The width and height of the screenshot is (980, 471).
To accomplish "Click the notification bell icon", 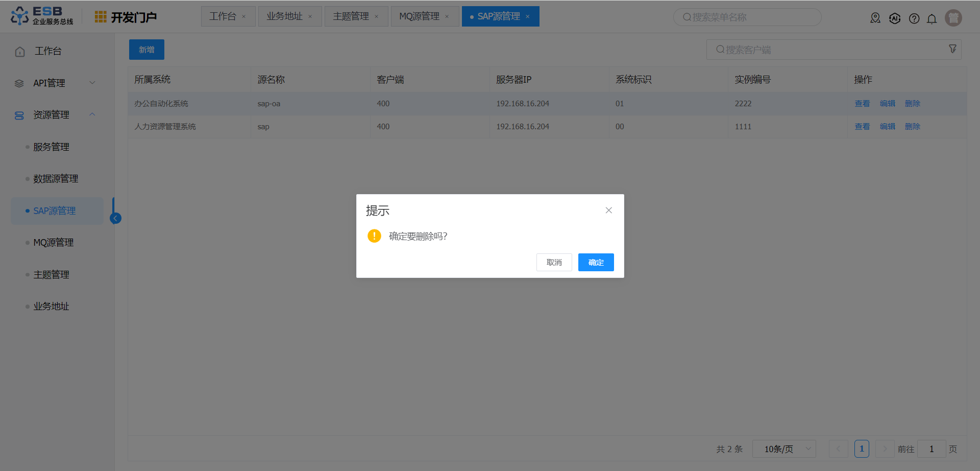I will click(932, 19).
